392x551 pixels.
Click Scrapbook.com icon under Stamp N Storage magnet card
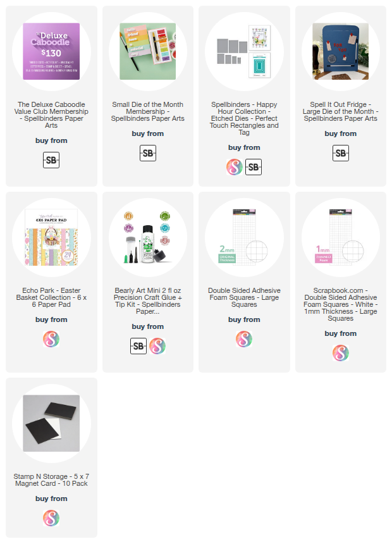pyautogui.click(x=51, y=517)
